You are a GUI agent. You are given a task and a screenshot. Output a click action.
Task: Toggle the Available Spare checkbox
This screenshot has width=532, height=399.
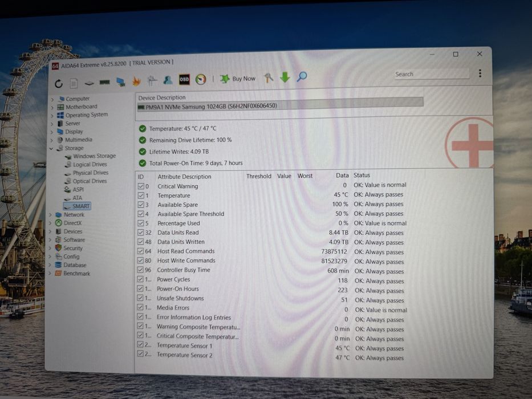pyautogui.click(x=141, y=205)
